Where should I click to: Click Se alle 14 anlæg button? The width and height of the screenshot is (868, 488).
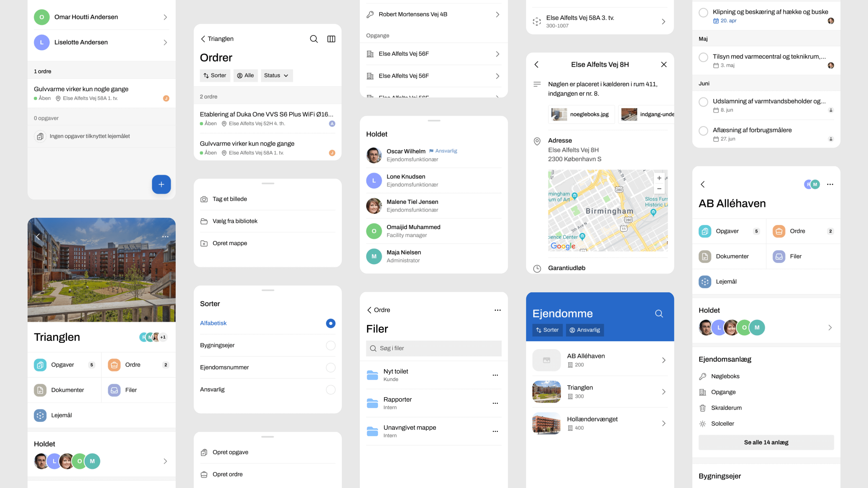[x=766, y=442]
